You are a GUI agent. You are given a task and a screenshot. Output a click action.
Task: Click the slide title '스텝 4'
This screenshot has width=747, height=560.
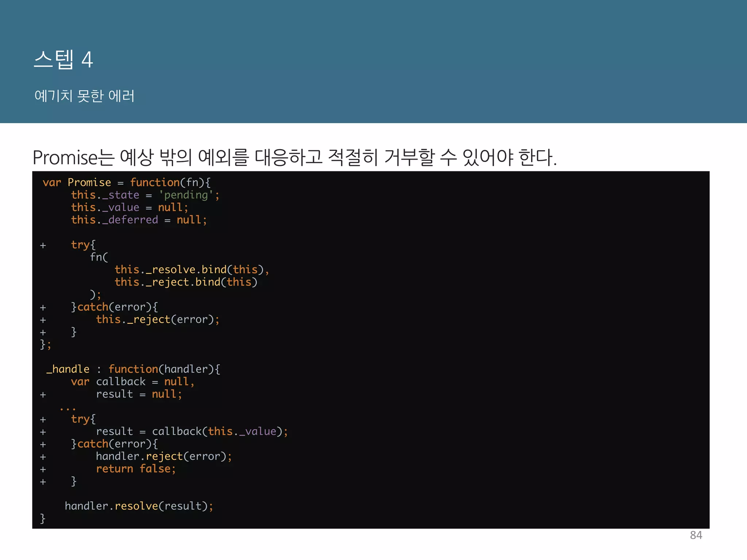[63, 59]
